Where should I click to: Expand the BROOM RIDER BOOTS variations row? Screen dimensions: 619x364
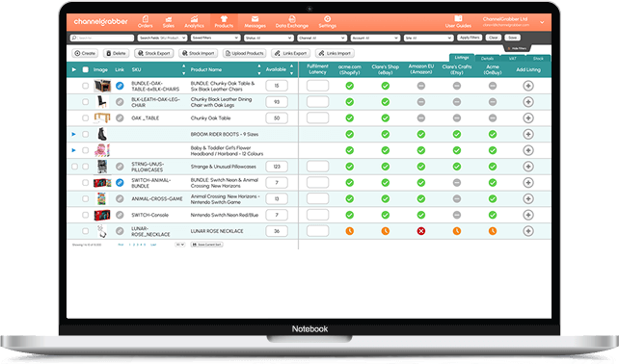[74, 134]
